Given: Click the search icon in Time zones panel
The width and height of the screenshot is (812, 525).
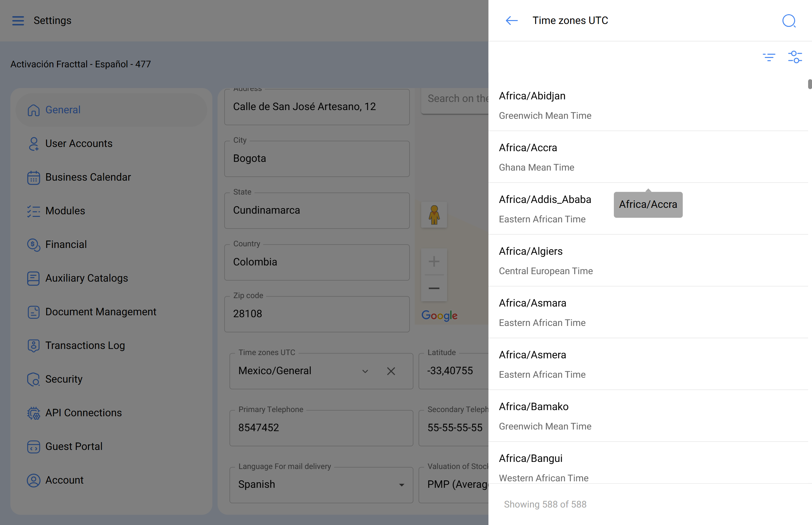Looking at the screenshot, I should [x=789, y=21].
